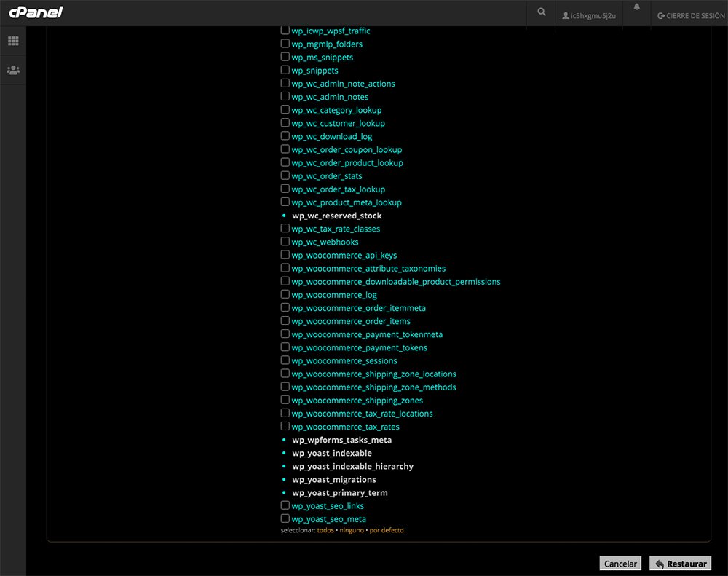Viewport: 728px width, 576px height.
Task: Click the wp_yoast_indexable_hierarchy text
Action: 353,466
